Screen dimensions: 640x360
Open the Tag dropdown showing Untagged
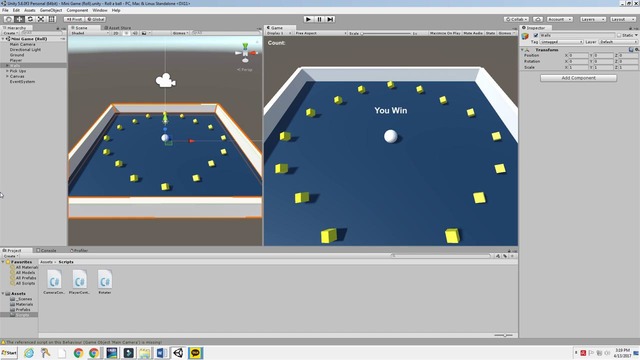pyautogui.click(x=561, y=42)
